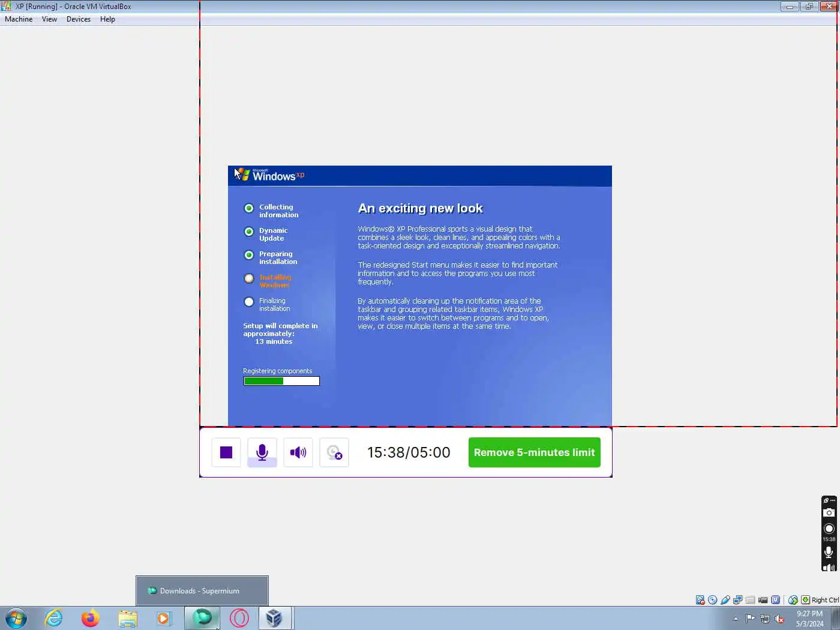
Task: Click the Finalizing installation step indicator
Action: click(249, 302)
